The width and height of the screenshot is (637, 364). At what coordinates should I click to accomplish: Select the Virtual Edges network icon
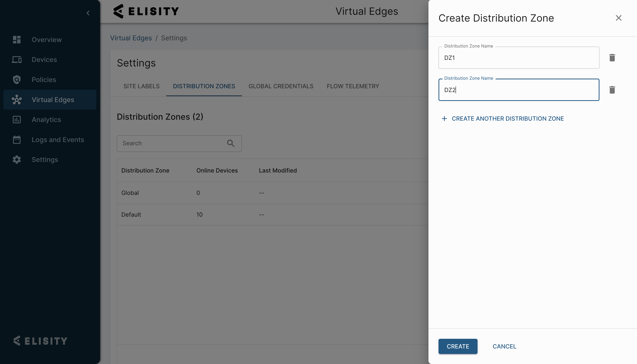tap(17, 99)
